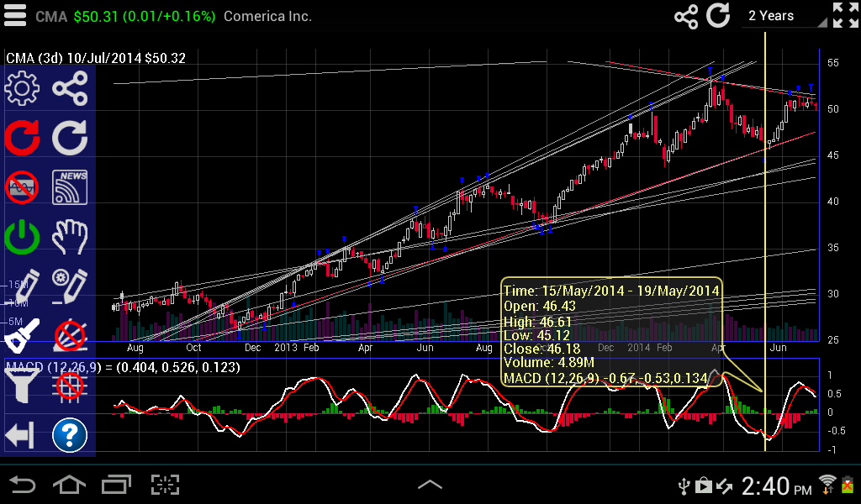Click the red refresh icon
Screen dimensions: 861x504
[22, 137]
